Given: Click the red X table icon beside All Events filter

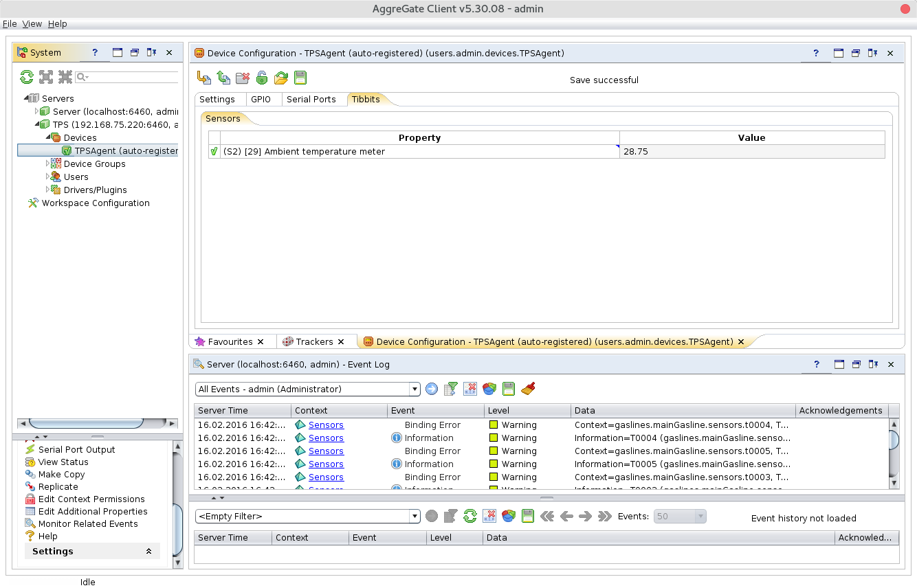Looking at the screenshot, I should click(x=470, y=389).
